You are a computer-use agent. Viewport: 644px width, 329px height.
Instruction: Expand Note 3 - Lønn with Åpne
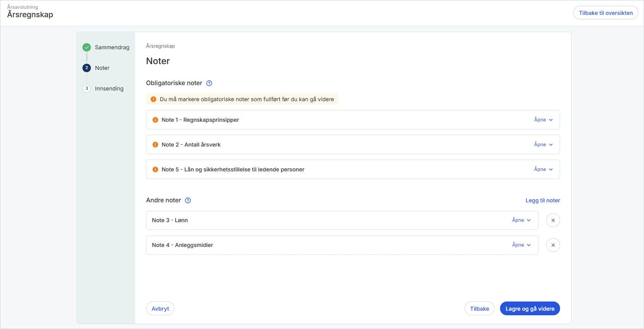point(521,220)
